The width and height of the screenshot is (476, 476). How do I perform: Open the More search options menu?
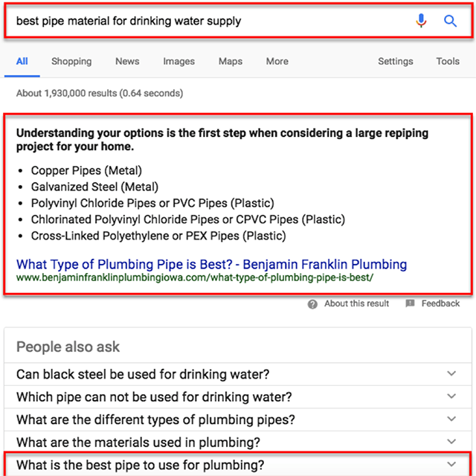(277, 61)
